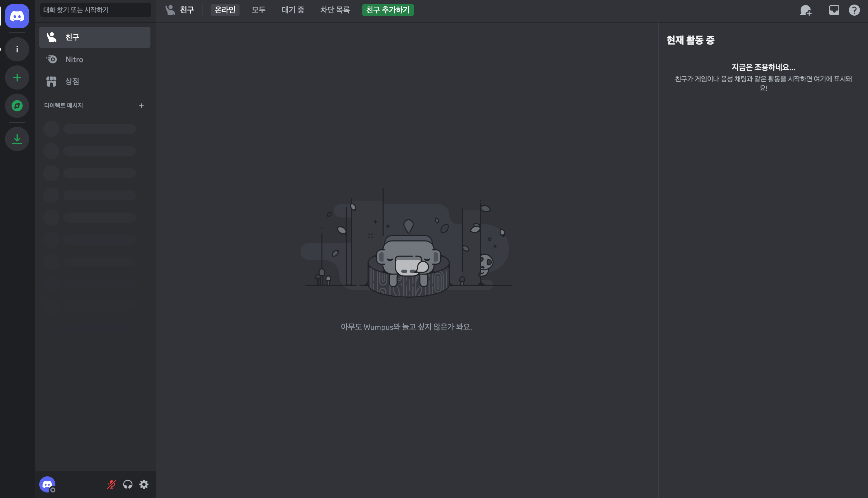The width and height of the screenshot is (868, 498).
Task: Open user settings gear icon
Action: [x=144, y=484]
